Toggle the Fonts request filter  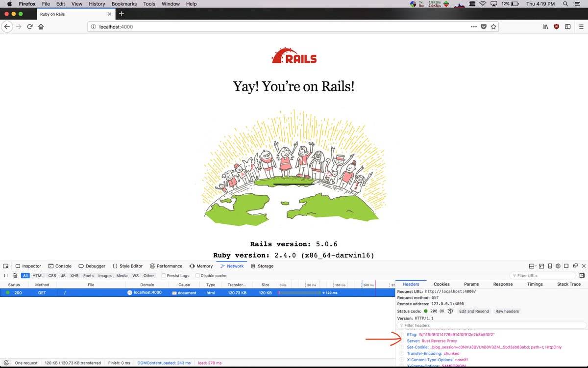(88, 276)
